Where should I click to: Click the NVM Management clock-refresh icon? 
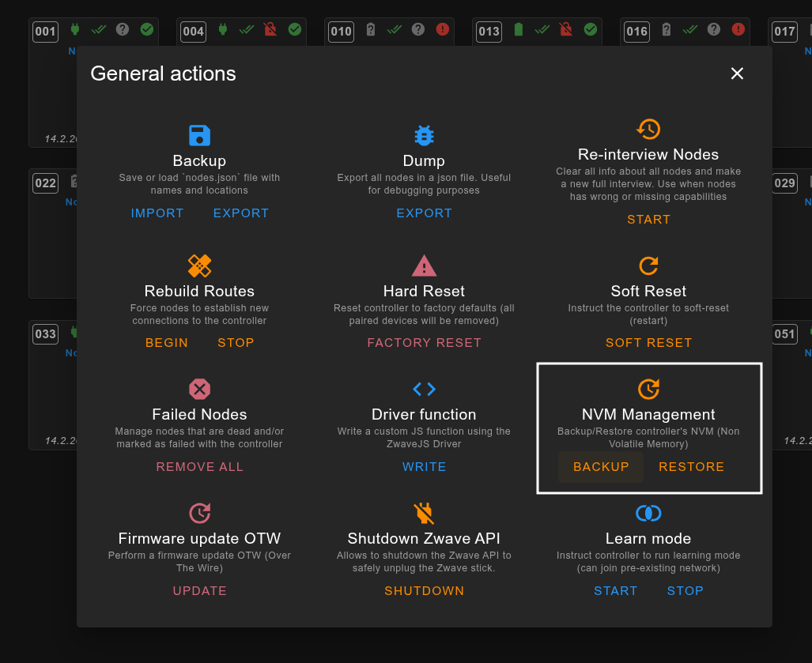[648, 389]
